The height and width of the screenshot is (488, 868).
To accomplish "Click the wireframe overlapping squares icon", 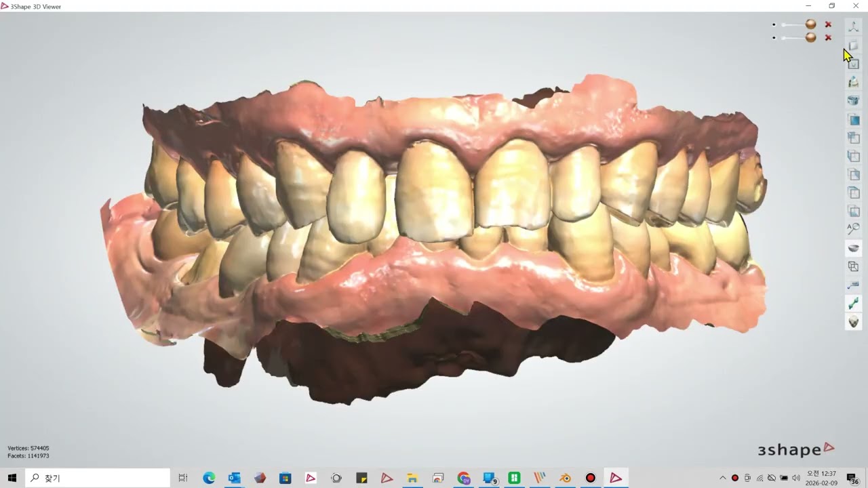I will (x=853, y=266).
